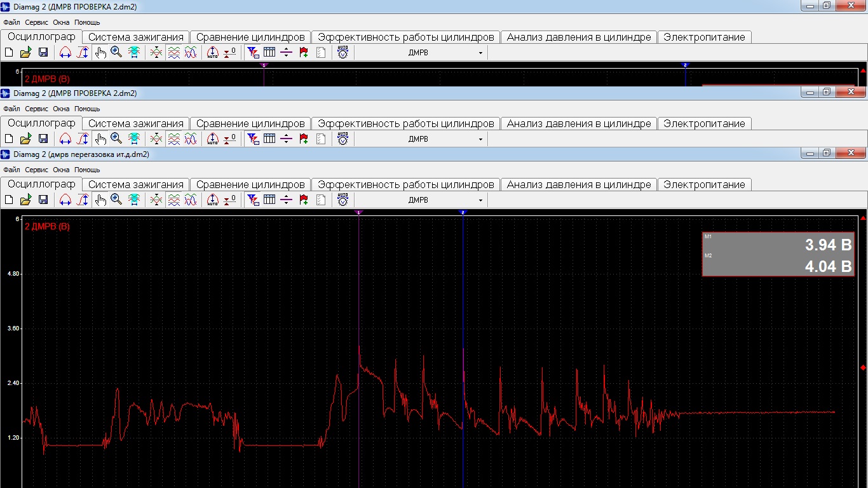Magnifier zoom icon in the middle Diamag window
The width and height of the screenshot is (868, 488).
pyautogui.click(x=116, y=139)
